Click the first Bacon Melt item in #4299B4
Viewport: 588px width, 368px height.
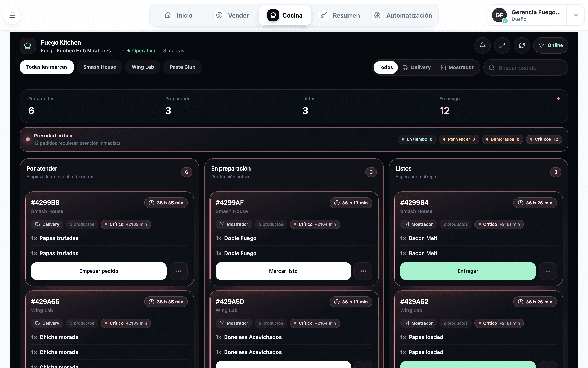(423, 238)
